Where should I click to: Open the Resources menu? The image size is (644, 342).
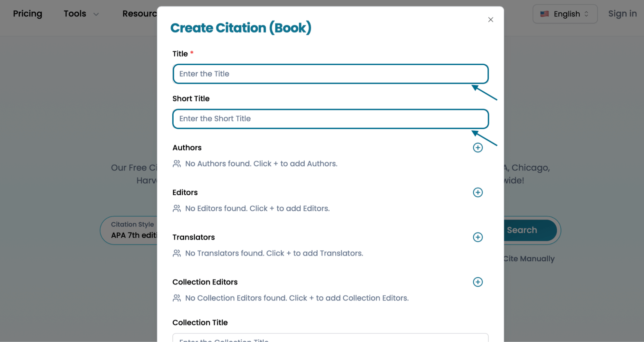(x=141, y=14)
